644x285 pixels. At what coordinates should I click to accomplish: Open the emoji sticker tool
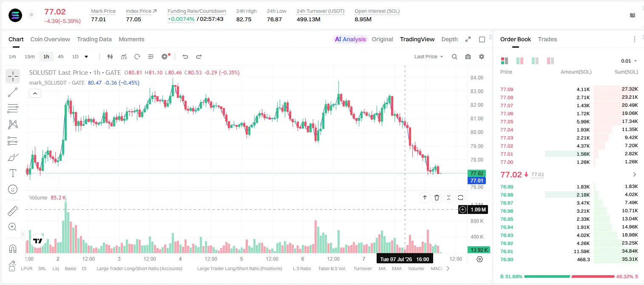13,189
